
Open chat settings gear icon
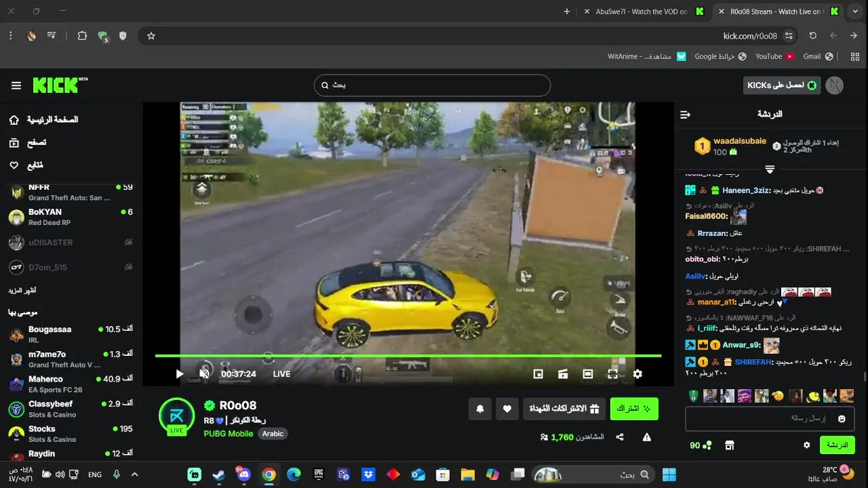click(x=806, y=445)
